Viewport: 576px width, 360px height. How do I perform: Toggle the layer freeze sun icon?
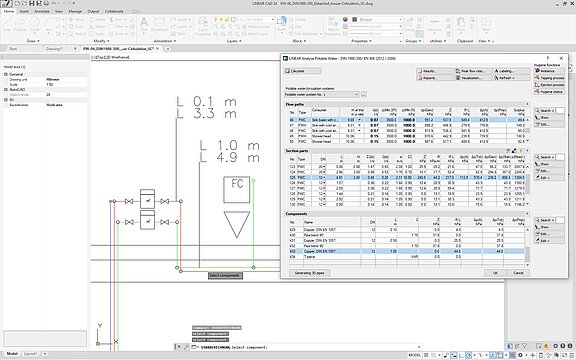point(222,19)
